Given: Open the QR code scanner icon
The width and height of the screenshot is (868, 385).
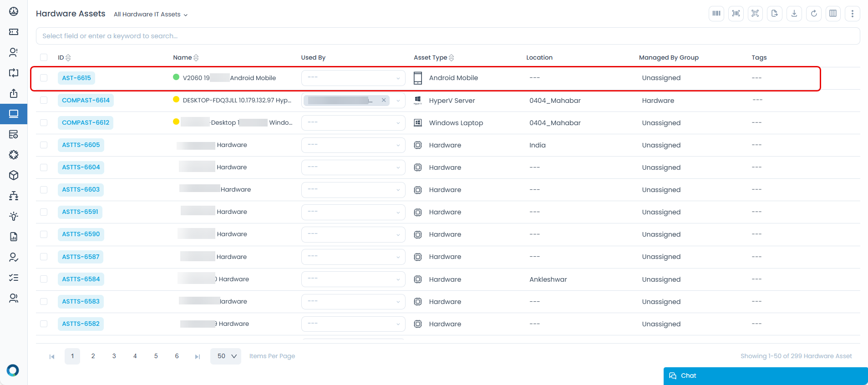Looking at the screenshot, I should pyautogui.click(x=755, y=14).
